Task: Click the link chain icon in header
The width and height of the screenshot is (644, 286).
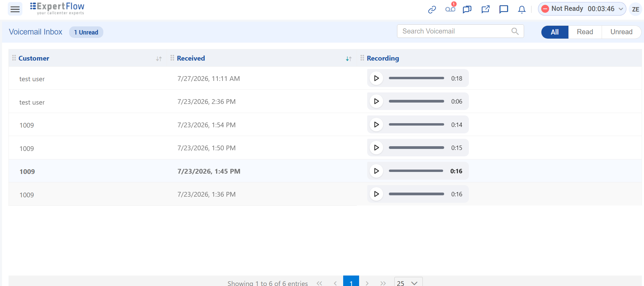Action: pos(432,9)
